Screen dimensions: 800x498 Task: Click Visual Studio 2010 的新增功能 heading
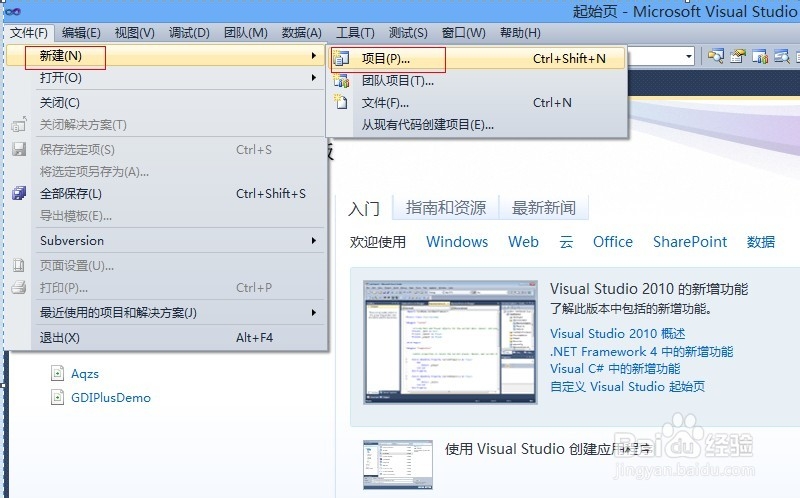coord(649,289)
